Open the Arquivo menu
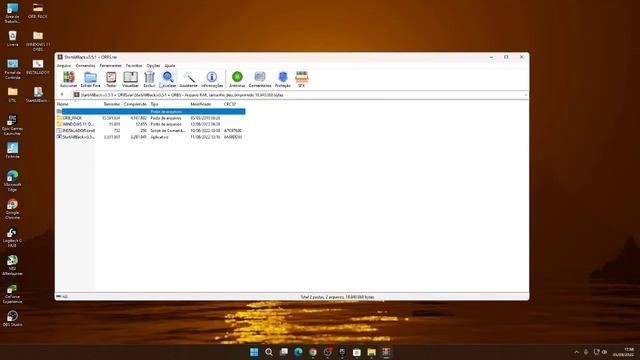This screenshot has height=360, width=640. pyautogui.click(x=64, y=65)
